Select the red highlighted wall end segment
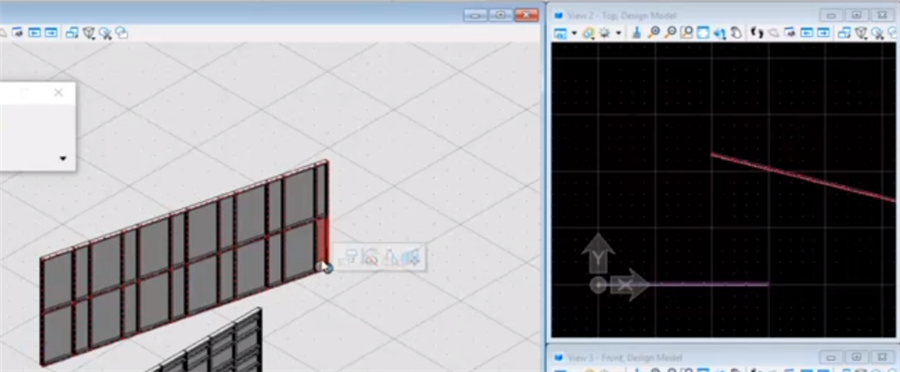The height and width of the screenshot is (372, 900). 323,241
